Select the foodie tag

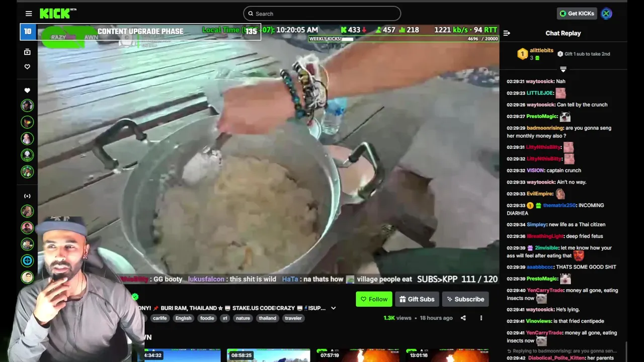(x=207, y=318)
